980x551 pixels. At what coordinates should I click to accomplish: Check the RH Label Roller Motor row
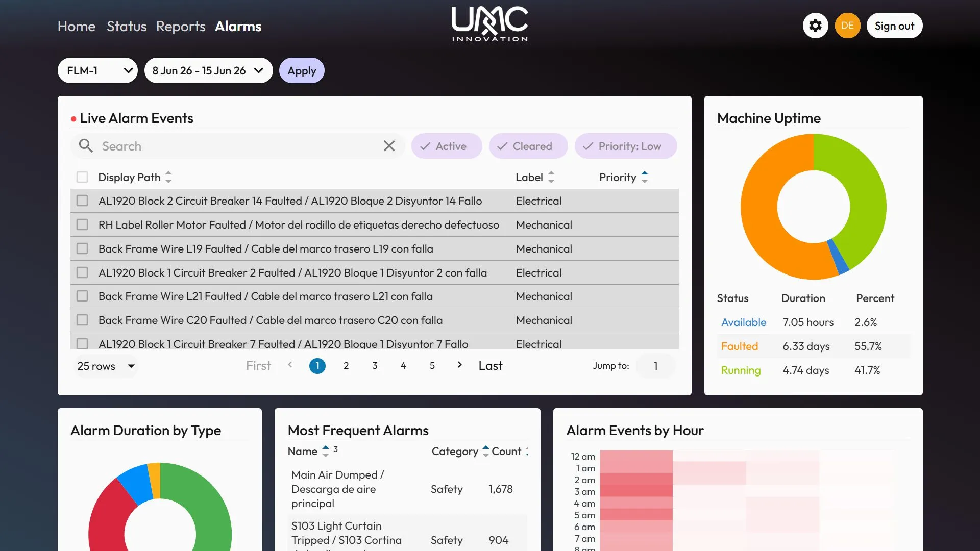82,224
